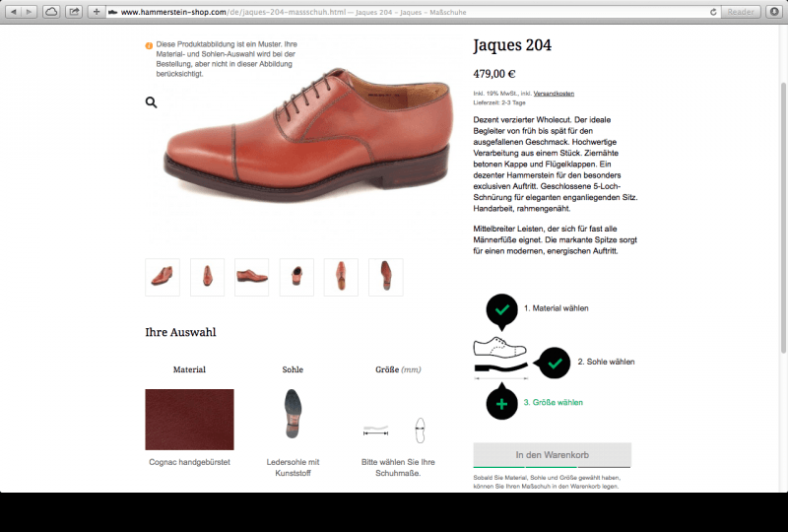Click the plus add-bookmark button
This screenshot has width=788, height=532.
[x=97, y=12]
